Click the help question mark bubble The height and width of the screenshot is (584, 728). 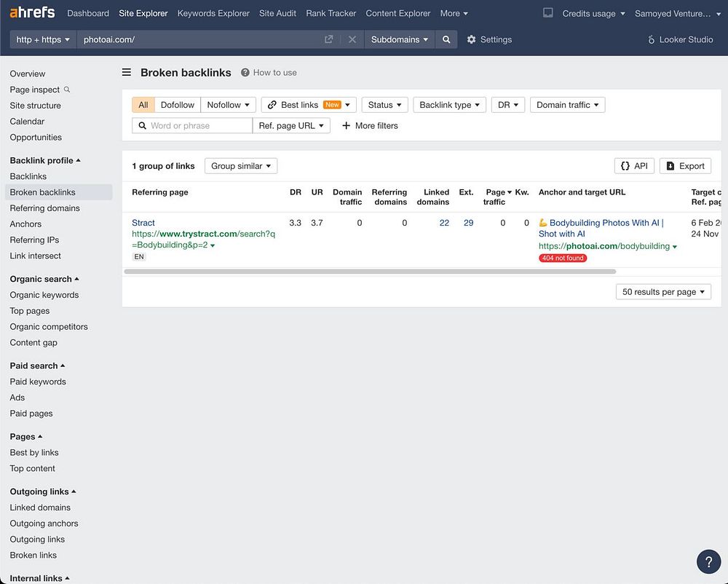[708, 561]
